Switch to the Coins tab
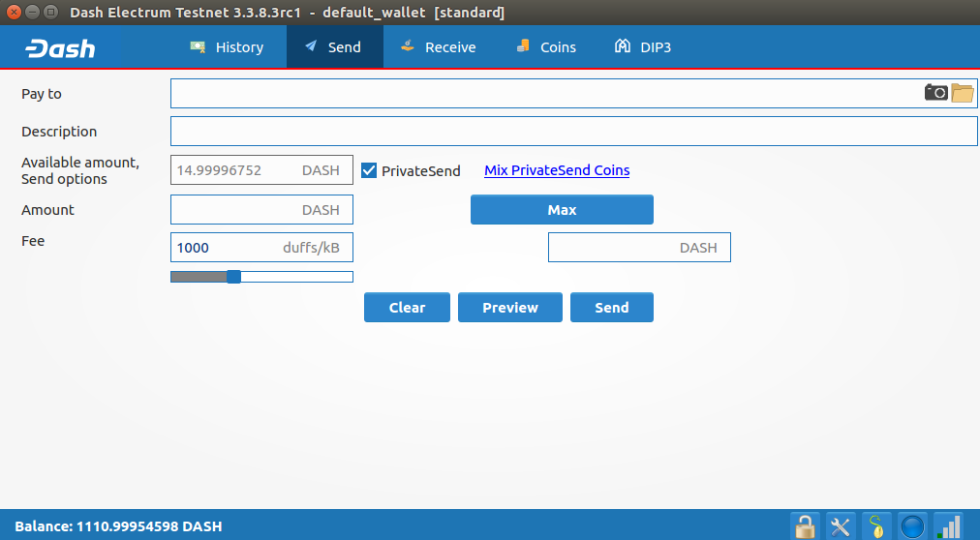Image resolution: width=980 pixels, height=540 pixels. (546, 46)
